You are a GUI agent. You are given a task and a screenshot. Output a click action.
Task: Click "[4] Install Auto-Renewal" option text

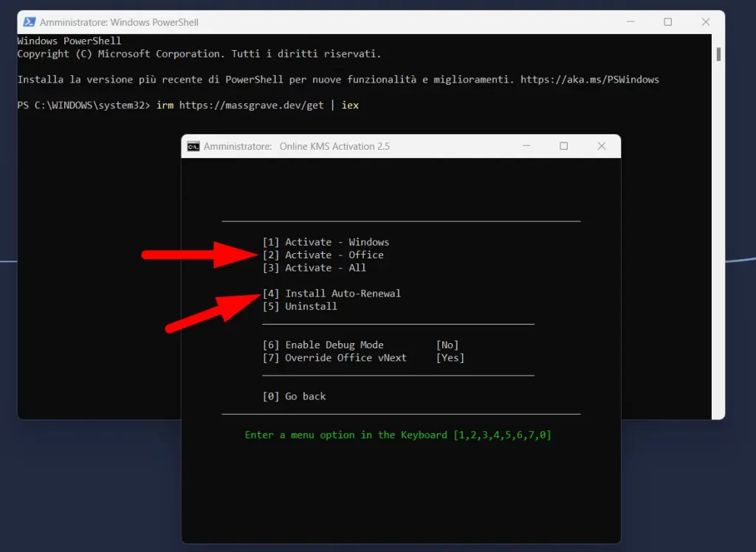331,294
